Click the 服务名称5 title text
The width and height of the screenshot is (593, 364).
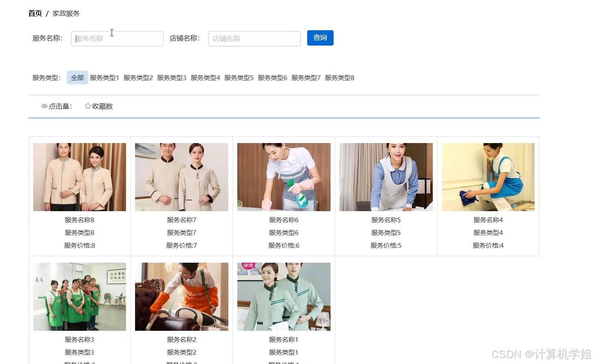386,220
